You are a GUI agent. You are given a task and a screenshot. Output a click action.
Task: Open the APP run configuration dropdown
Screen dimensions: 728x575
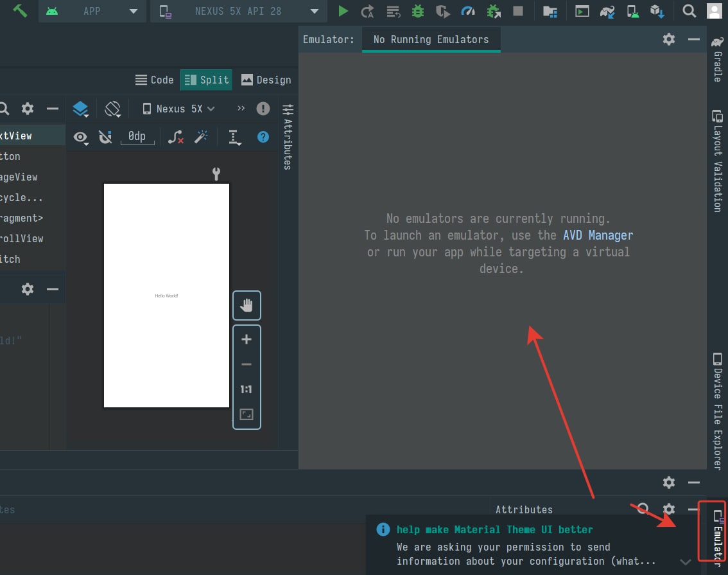[93, 11]
